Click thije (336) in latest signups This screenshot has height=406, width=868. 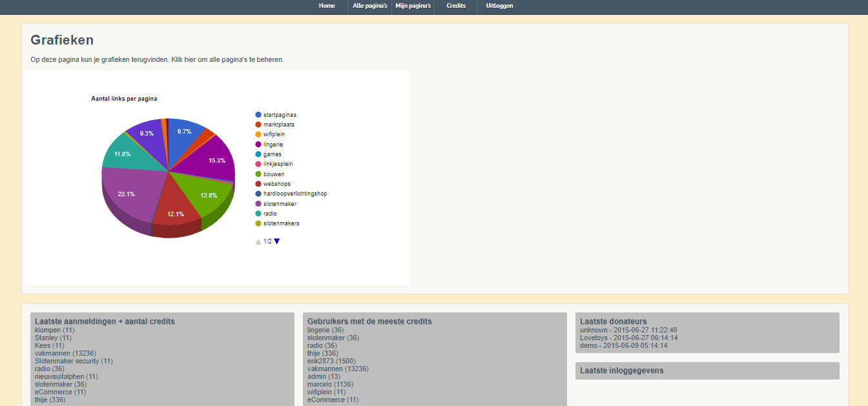(x=50, y=400)
